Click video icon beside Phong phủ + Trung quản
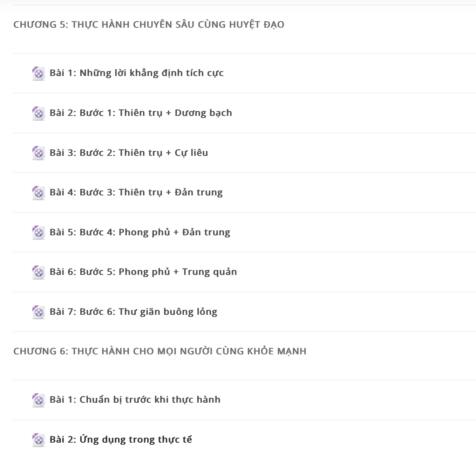Image resolution: width=476 pixels, height=451 pixels. 39,272
